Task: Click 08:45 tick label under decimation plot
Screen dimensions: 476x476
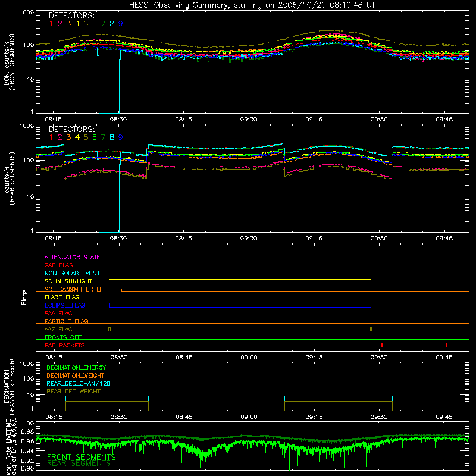Action: pyautogui.click(x=184, y=417)
